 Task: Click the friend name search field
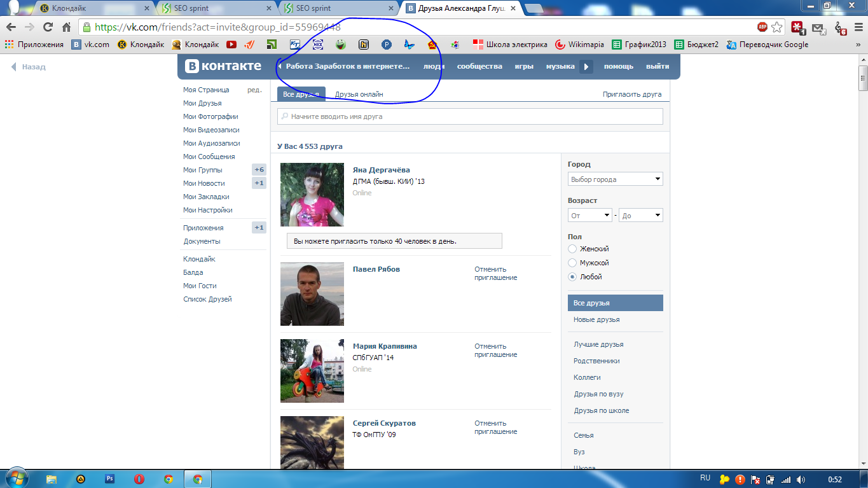(470, 116)
